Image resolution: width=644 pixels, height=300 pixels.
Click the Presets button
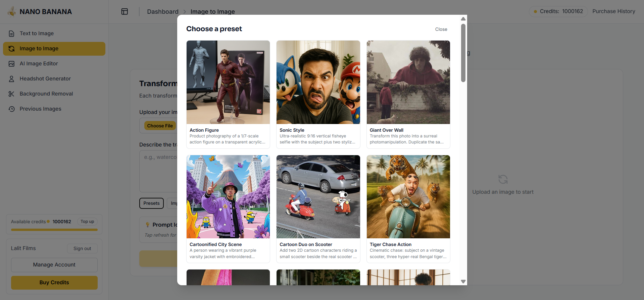point(151,203)
